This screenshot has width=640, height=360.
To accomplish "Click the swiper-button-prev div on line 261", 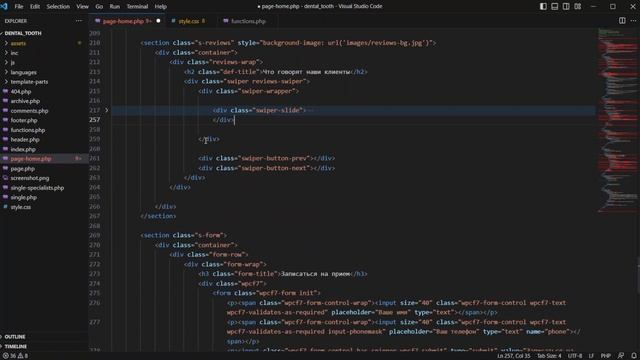I will [267, 158].
